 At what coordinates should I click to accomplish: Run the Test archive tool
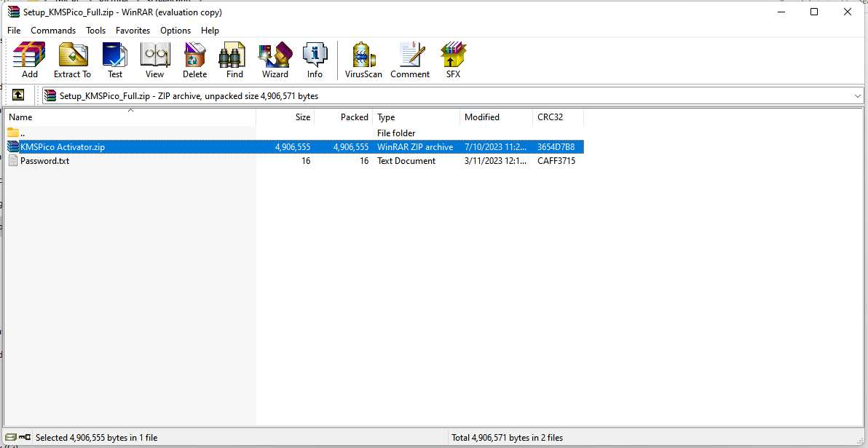(115, 60)
